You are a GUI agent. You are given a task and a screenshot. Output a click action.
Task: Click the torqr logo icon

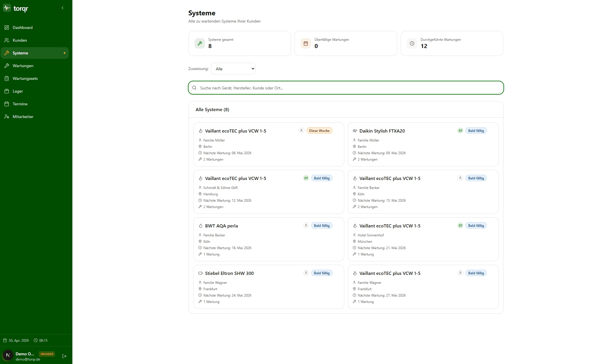click(7, 8)
